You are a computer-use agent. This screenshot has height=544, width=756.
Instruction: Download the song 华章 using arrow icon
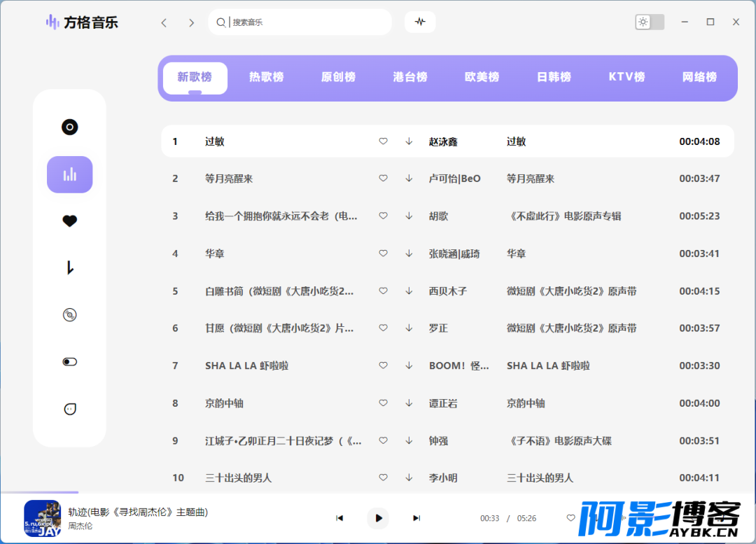409,253
